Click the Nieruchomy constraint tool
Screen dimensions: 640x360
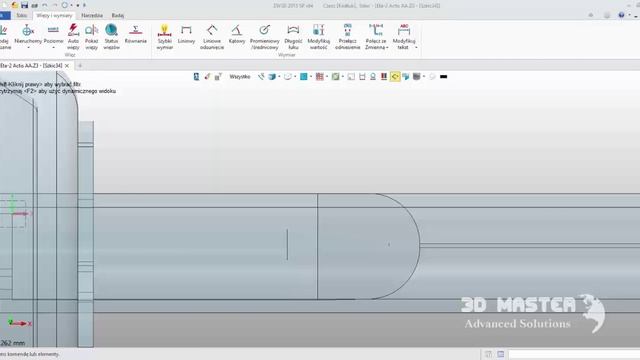(x=28, y=34)
